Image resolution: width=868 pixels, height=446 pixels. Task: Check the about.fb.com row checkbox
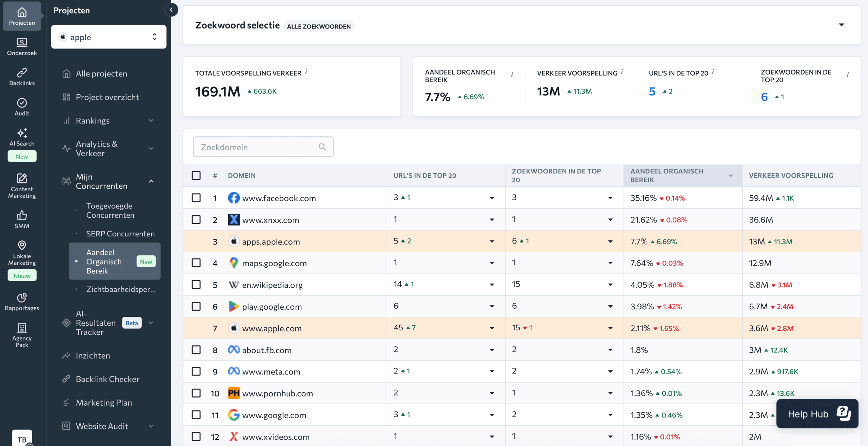click(x=196, y=350)
